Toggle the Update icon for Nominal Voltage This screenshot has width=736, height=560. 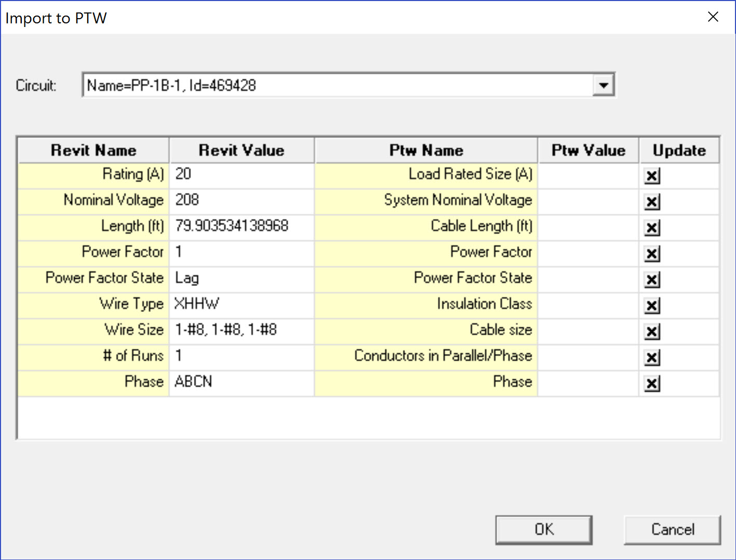[x=652, y=202]
